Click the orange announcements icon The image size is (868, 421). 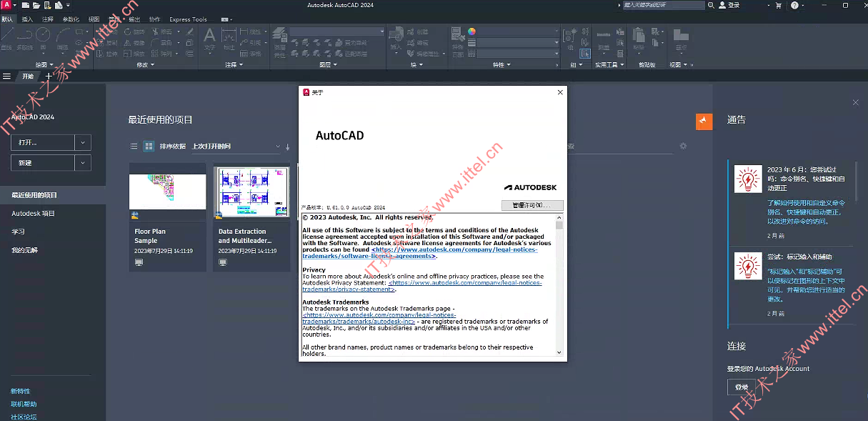(704, 122)
